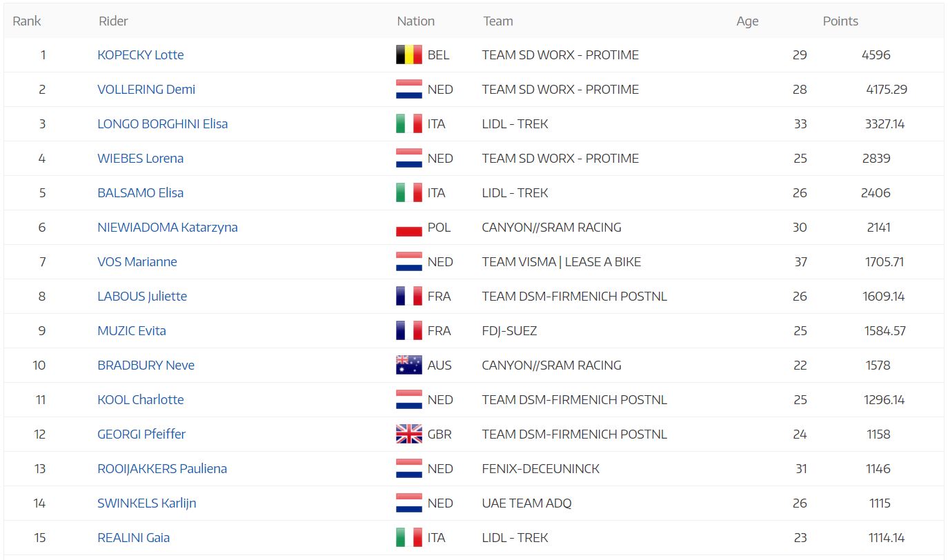Click the Dutch flag in Vollering row
Screen dimensions: 948x560
408,89
